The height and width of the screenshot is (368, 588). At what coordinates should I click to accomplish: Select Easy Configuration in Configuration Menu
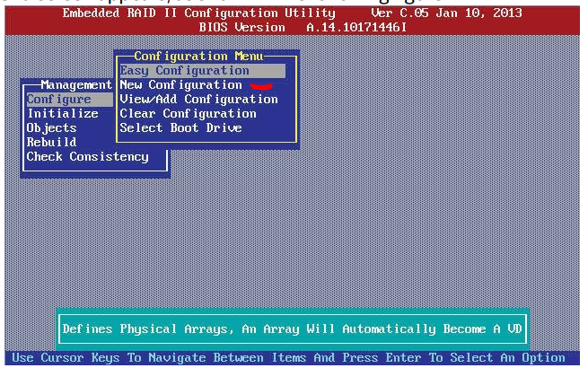click(184, 71)
